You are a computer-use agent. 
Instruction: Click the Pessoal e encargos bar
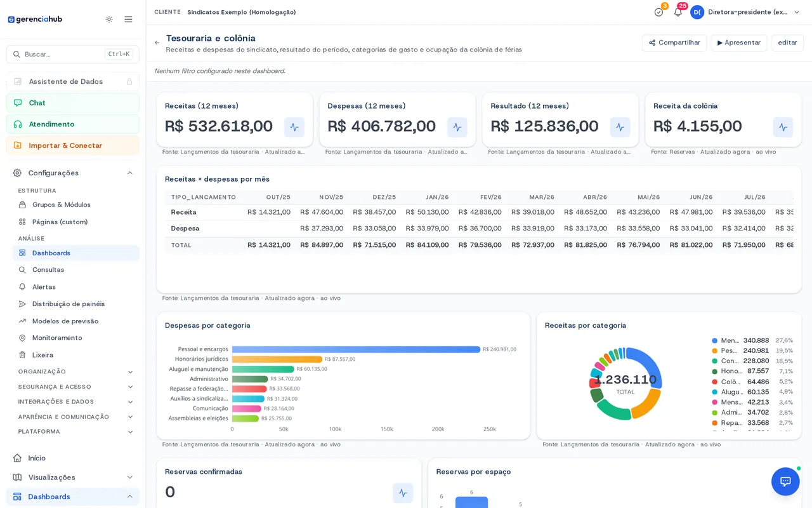pyautogui.click(x=356, y=349)
